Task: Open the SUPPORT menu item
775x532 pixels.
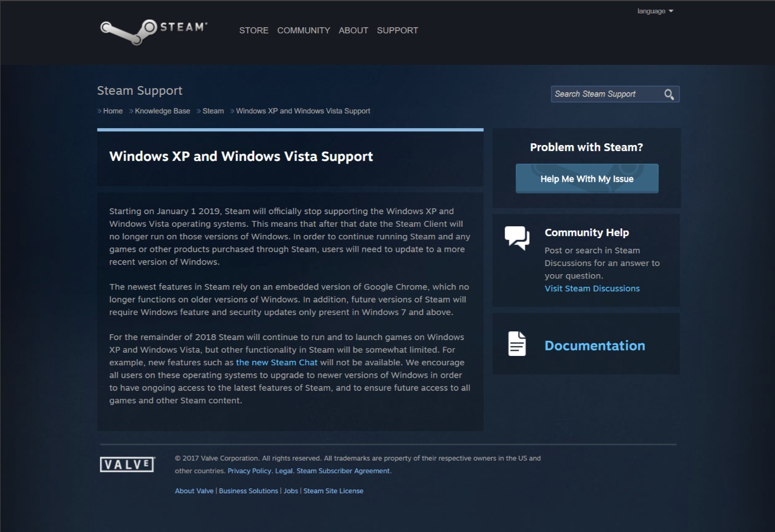Action: (397, 31)
